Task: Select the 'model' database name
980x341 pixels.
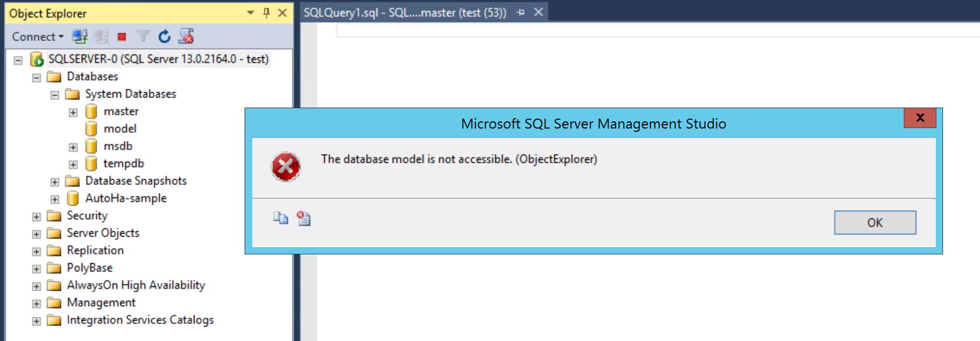Action: click(120, 129)
